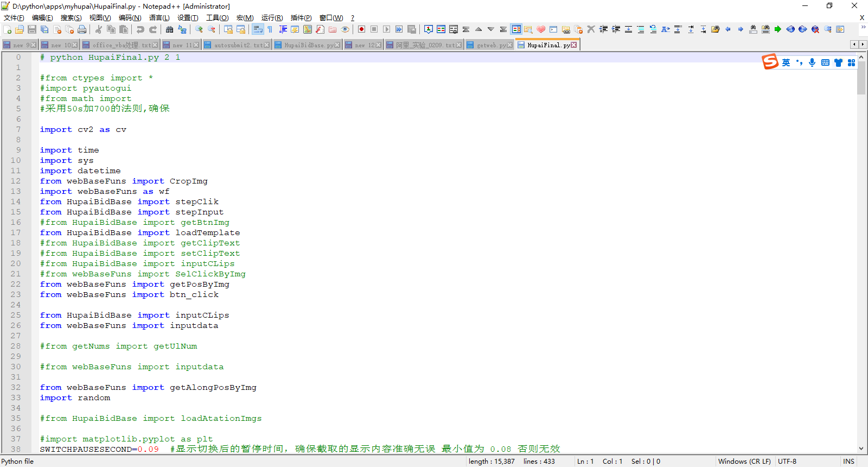Create a new file from the toolbar
The image size is (868, 467).
(x=8, y=29)
